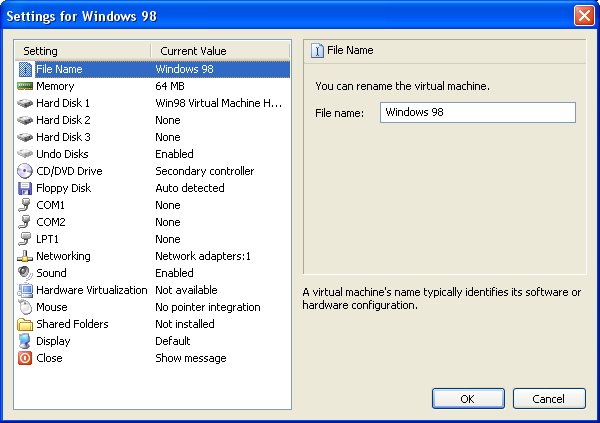The width and height of the screenshot is (600, 423).
Task: Click the Hardware Virtualization icon
Action: click(x=25, y=290)
